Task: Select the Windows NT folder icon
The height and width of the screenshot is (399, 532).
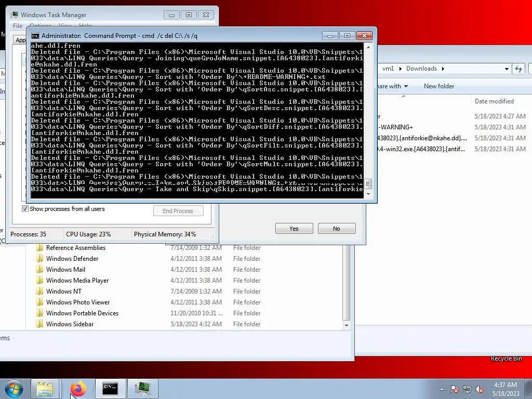Action: tap(39, 291)
